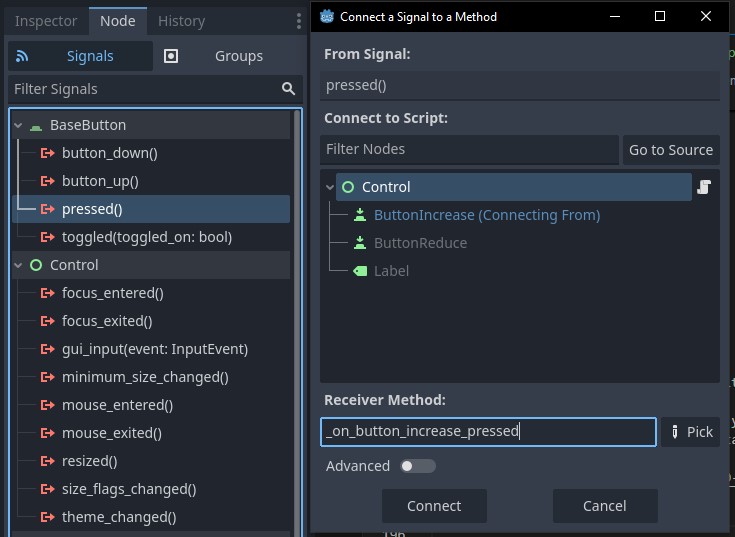
Task: Select the toggled(toggled_on: bool) signal
Action: coord(146,237)
